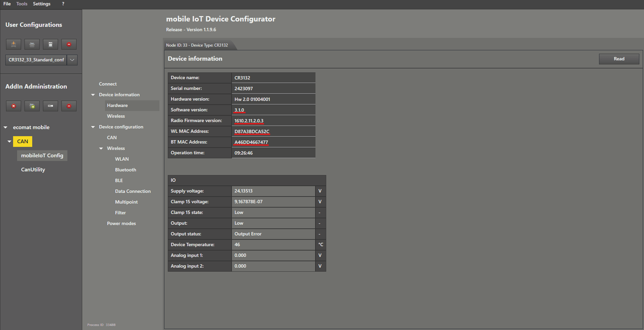Click the save floppy disk icon

[50, 44]
